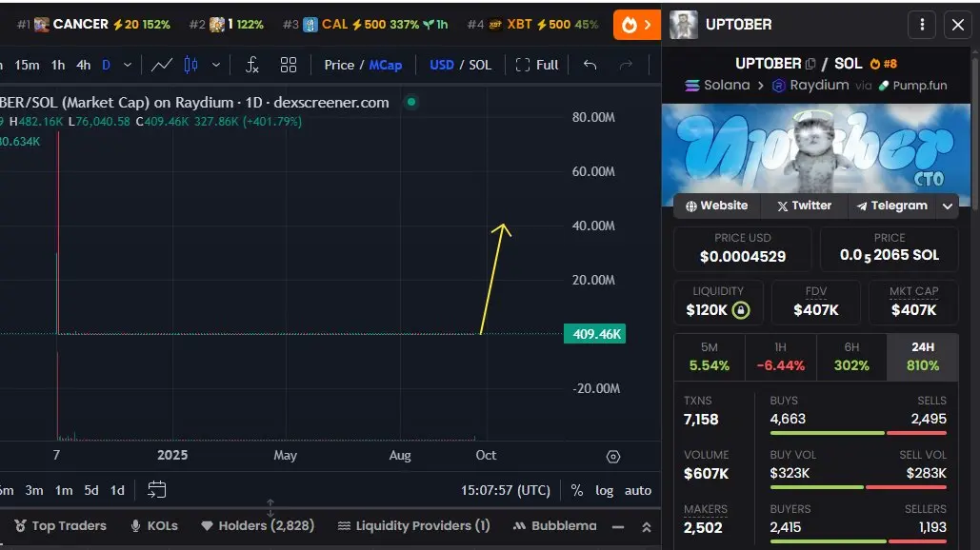This screenshot has height=550, width=980.
Task: Switch chart to MCap mode
Action: [386, 65]
